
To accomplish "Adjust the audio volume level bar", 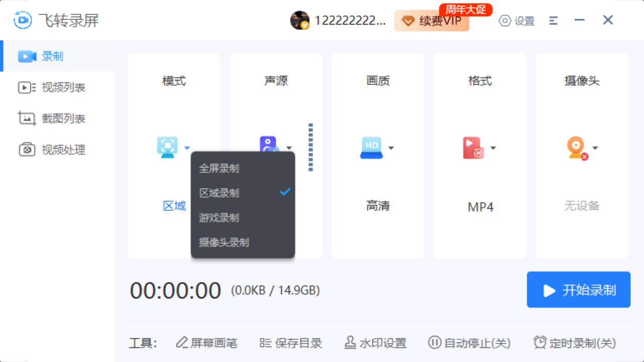I will (x=311, y=147).
